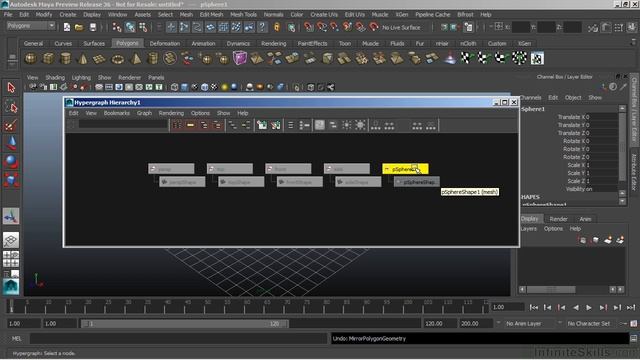Screen dimensions: 640x360
Task: Open the Panels menu in viewport
Action: [x=156, y=77]
